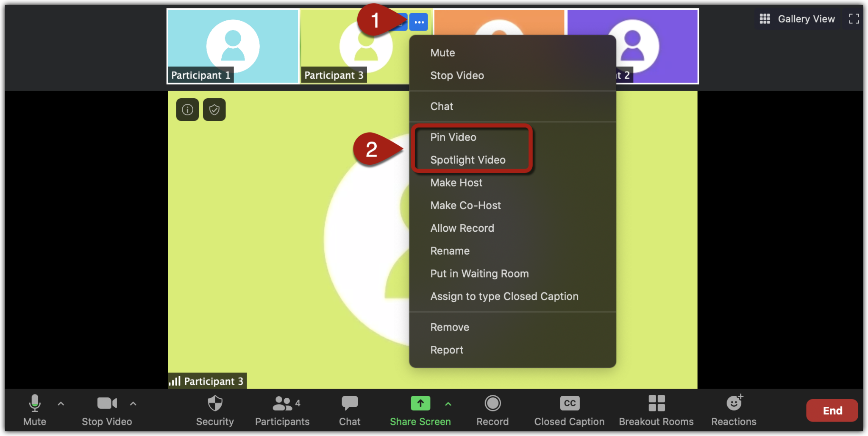Click the meeting info icon on video
The height and width of the screenshot is (436, 868).
point(187,109)
